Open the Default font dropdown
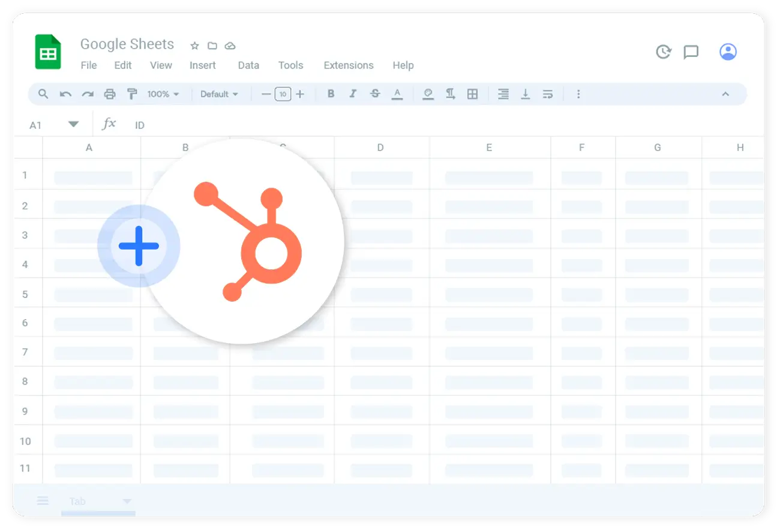 click(x=219, y=94)
